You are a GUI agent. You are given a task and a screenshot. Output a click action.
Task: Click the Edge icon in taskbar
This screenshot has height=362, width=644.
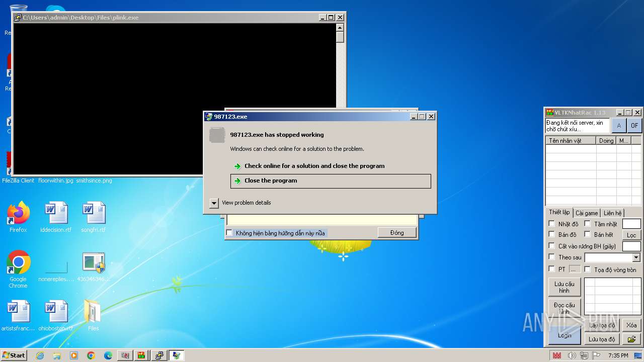(108, 355)
